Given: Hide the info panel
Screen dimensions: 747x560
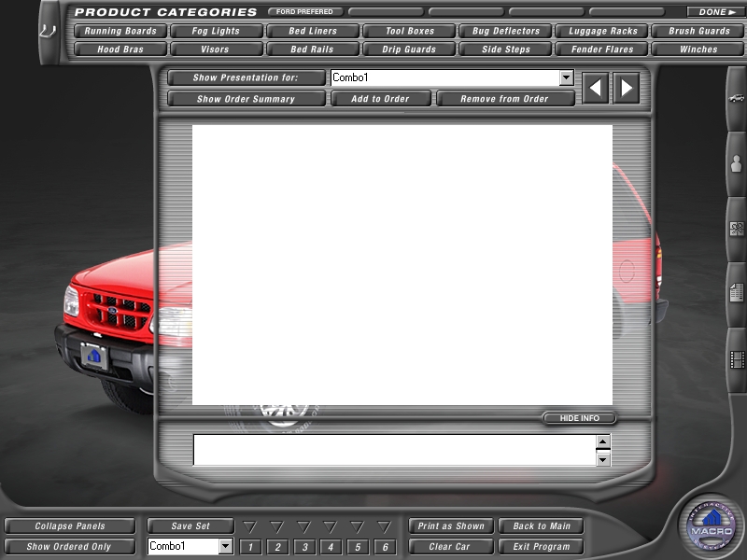Looking at the screenshot, I should tap(580, 418).
